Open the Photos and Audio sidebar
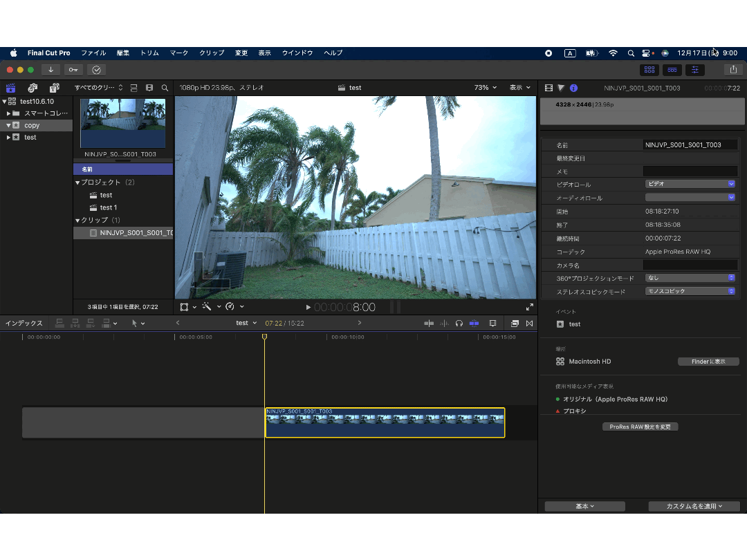Image resolution: width=747 pixels, height=560 pixels. (x=33, y=88)
